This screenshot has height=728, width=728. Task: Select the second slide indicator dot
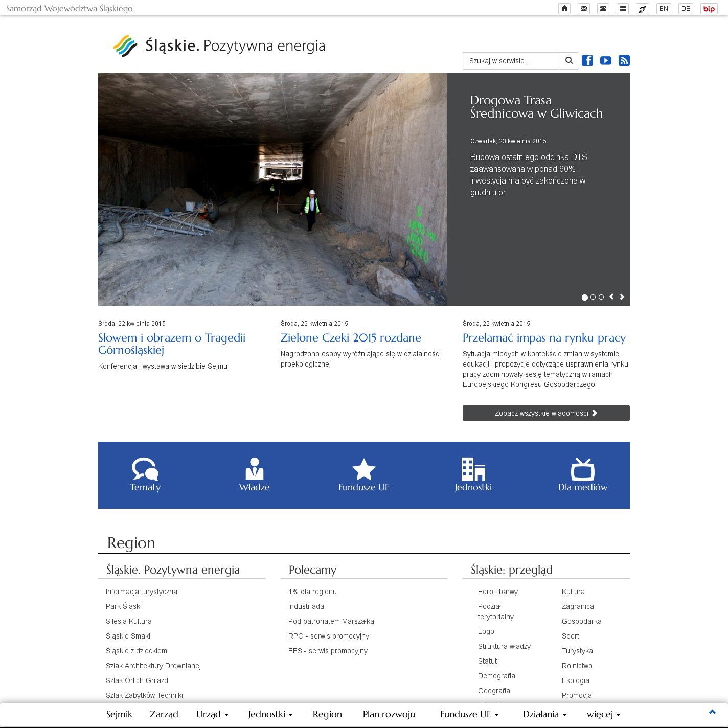tap(593, 297)
